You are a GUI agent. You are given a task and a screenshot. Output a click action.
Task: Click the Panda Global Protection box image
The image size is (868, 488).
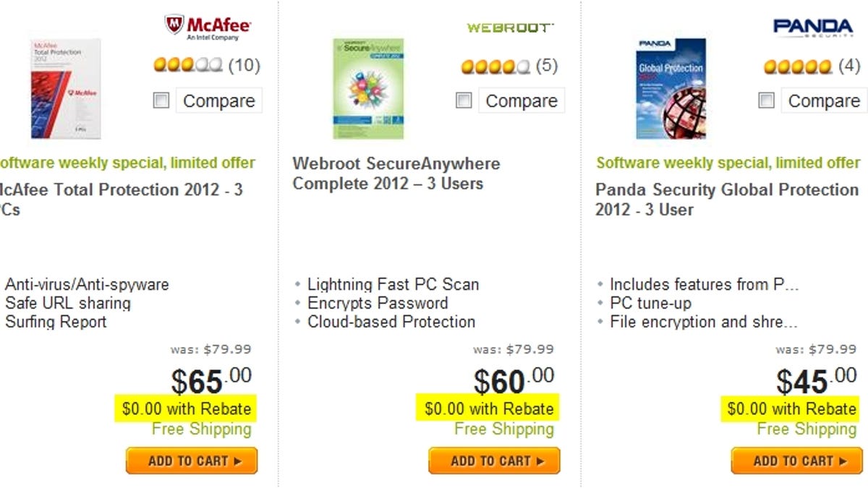point(670,88)
